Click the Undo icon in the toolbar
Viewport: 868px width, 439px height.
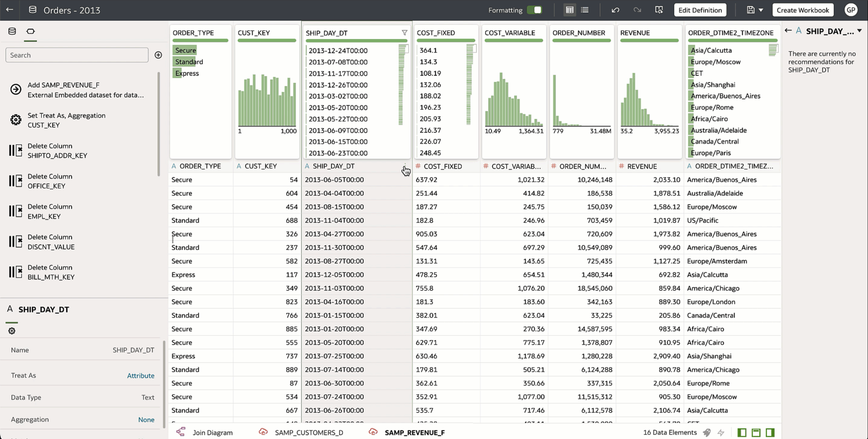click(x=615, y=10)
